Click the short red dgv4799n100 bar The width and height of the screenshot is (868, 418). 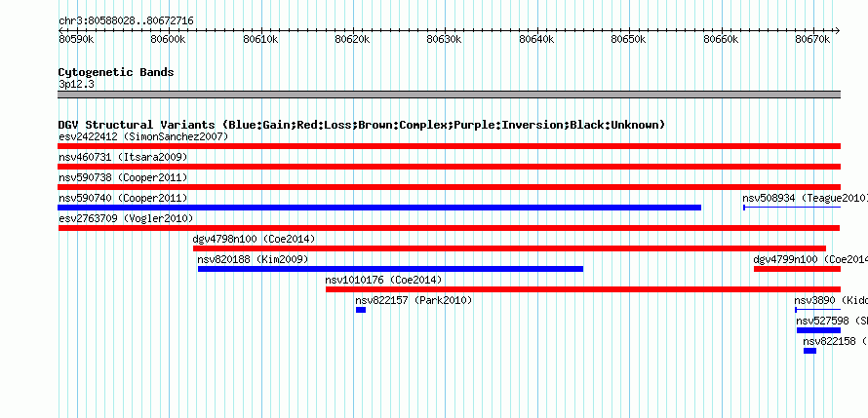click(x=797, y=269)
